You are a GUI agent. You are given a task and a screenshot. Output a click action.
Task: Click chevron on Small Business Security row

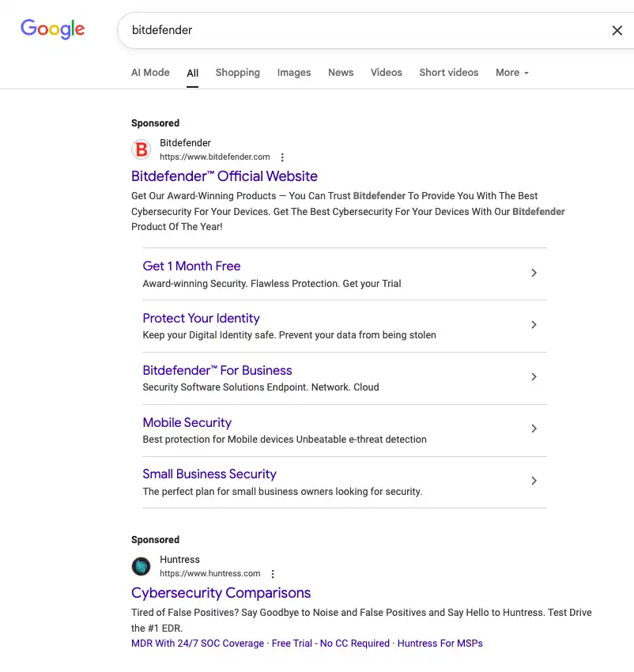coord(534,481)
